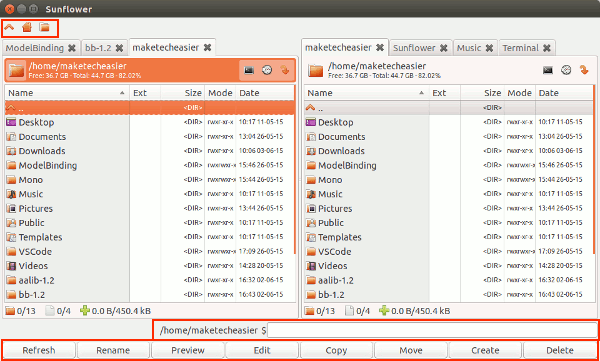The image size is (600, 361).
Task: Select Mono folder in left pane
Action: 149,180
